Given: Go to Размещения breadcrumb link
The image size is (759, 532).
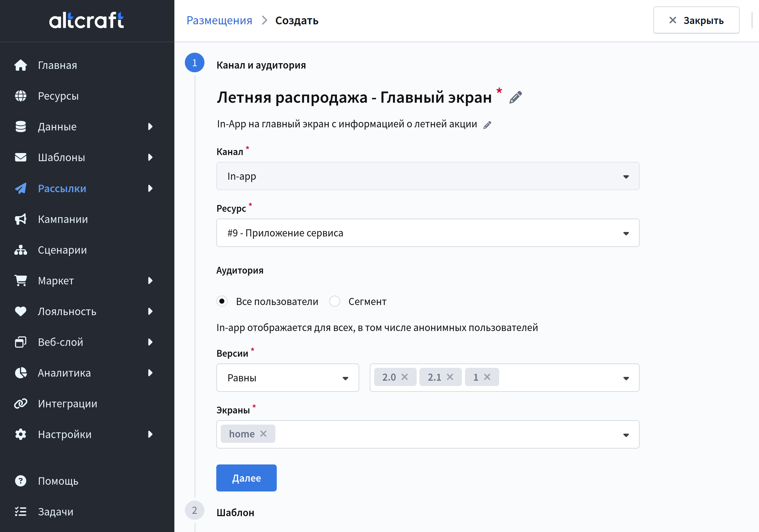Looking at the screenshot, I should (219, 21).
